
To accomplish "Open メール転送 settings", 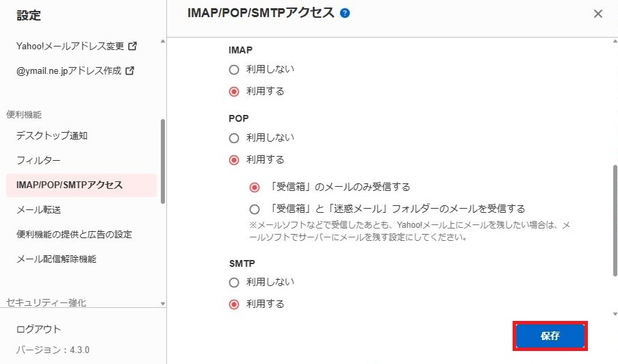I will (x=43, y=209).
